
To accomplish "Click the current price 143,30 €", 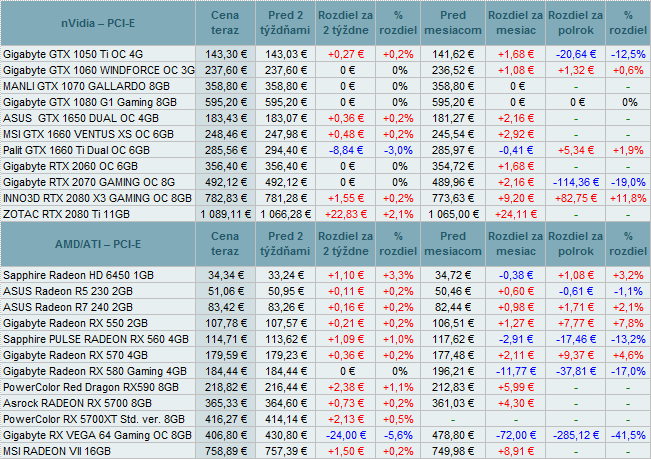I will tap(225, 54).
